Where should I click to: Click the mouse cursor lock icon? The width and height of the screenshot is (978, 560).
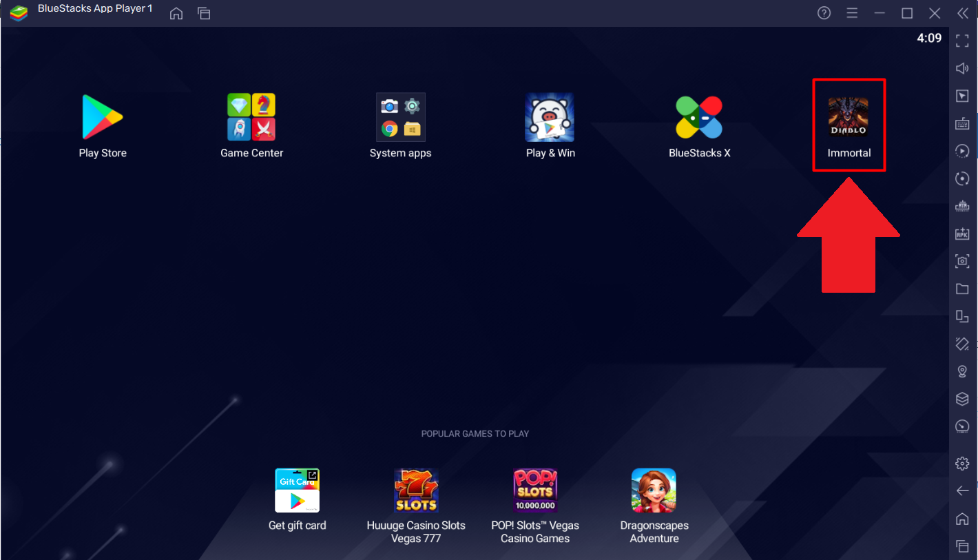pos(962,96)
